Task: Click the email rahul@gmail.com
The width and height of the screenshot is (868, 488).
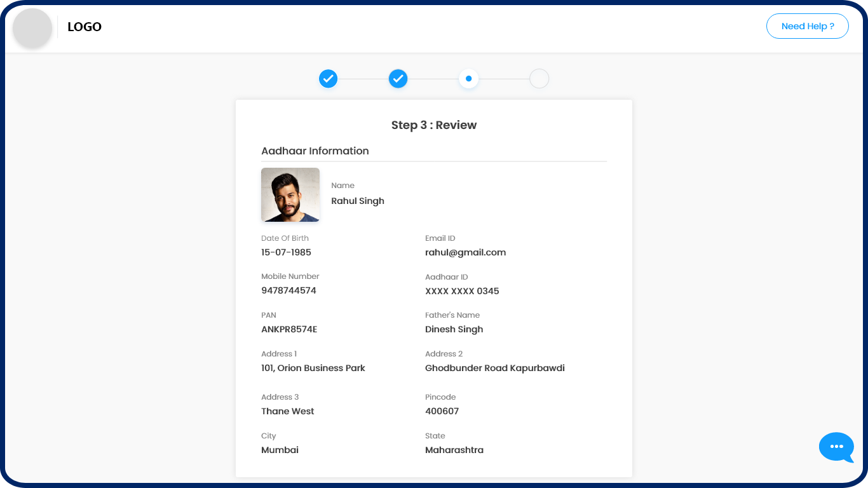Action: coord(465,252)
